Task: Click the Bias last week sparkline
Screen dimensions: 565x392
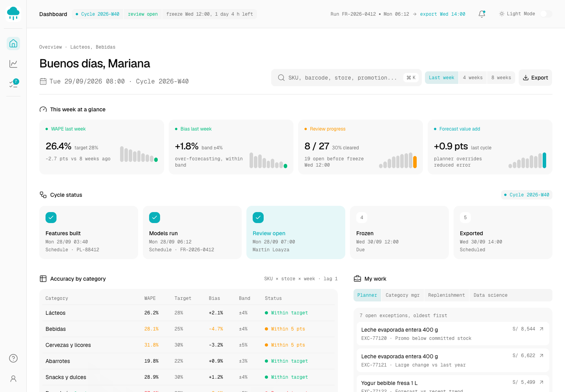Action: (x=268, y=160)
